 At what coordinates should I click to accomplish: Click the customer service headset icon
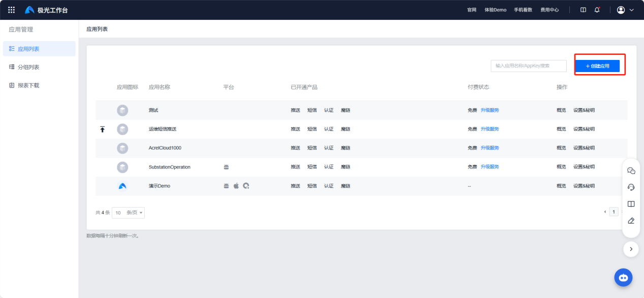(631, 187)
